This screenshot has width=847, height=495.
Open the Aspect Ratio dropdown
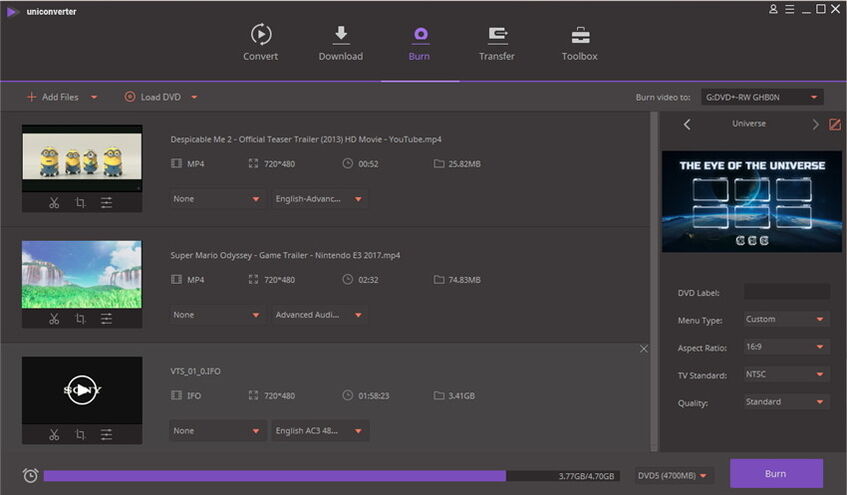click(x=786, y=347)
